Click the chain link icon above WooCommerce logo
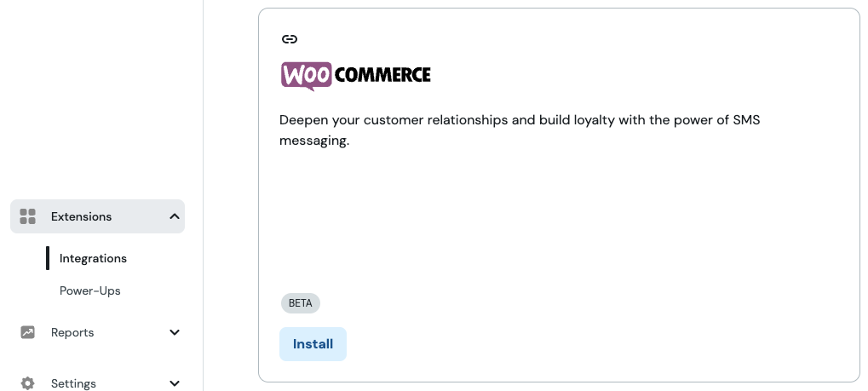 coord(290,39)
